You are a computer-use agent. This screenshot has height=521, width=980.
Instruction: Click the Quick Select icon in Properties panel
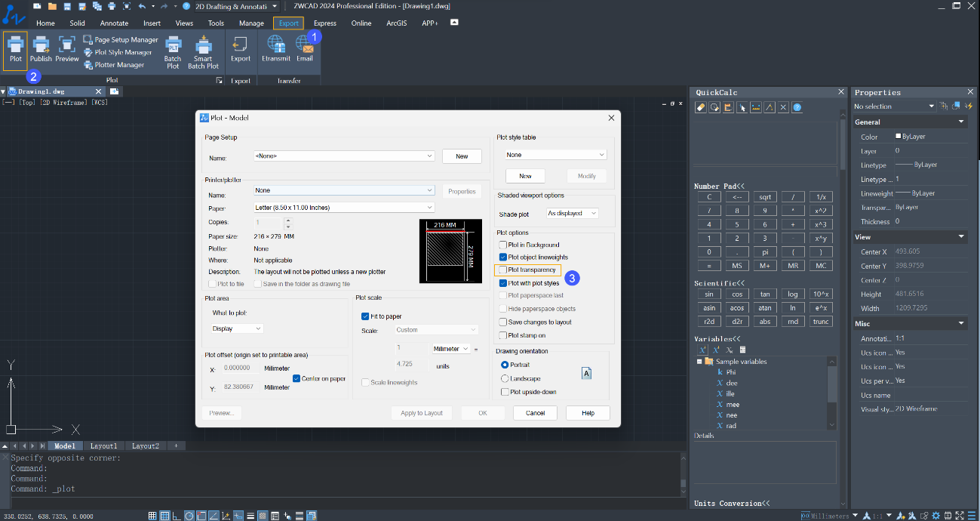(967, 106)
